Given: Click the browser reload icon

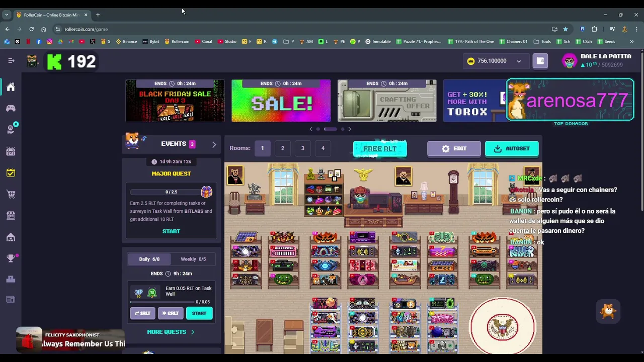Looking at the screenshot, I should [x=31, y=29].
